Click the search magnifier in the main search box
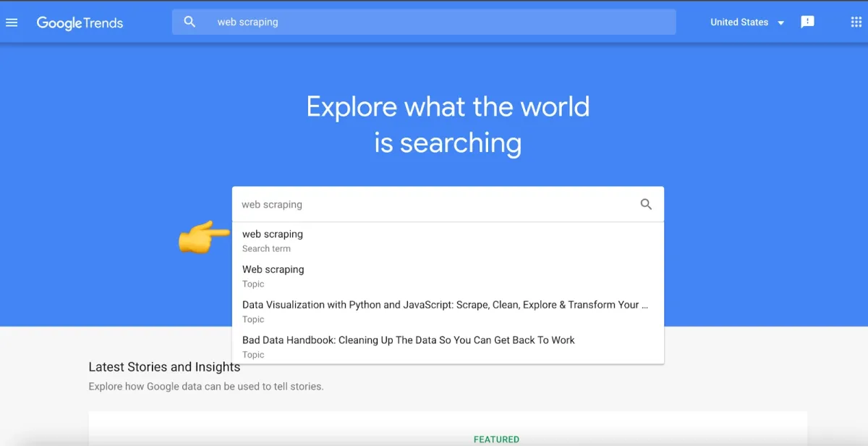Viewport: 868px width, 446px height. (x=647, y=204)
